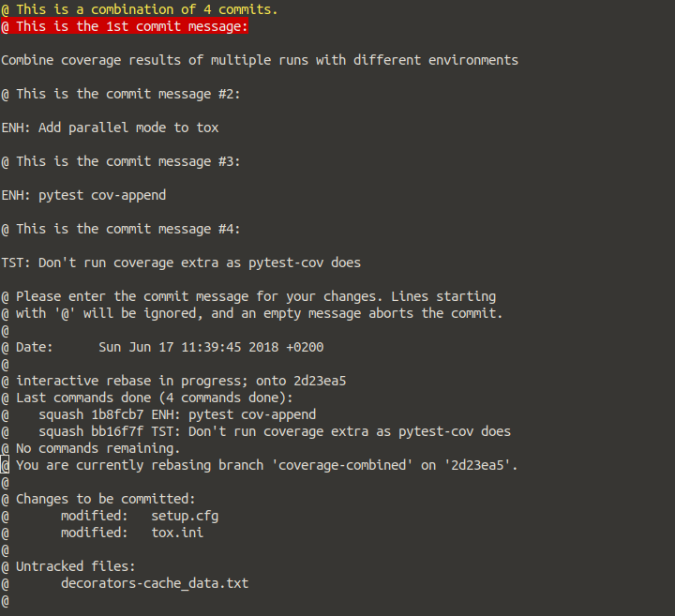The width and height of the screenshot is (675, 616).
Task: Place cursor on 'Combine coverage results' line
Action: pyautogui.click(x=259, y=60)
